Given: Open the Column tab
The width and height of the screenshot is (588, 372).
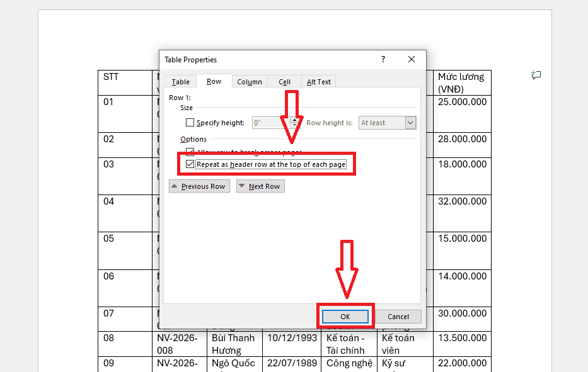Looking at the screenshot, I should point(250,82).
